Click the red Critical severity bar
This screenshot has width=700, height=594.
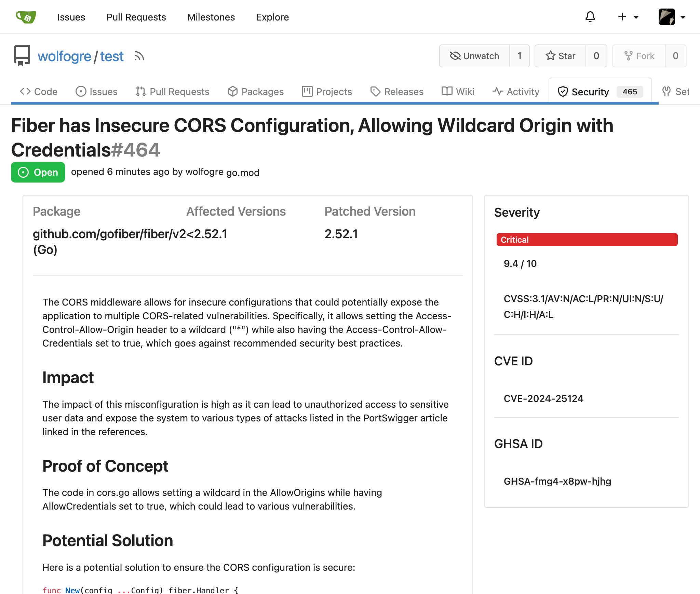587,240
